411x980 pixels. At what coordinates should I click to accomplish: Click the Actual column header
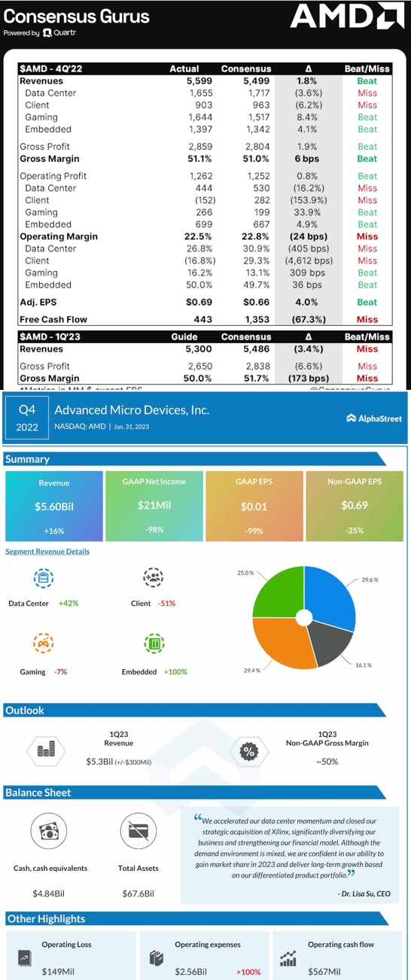click(184, 68)
